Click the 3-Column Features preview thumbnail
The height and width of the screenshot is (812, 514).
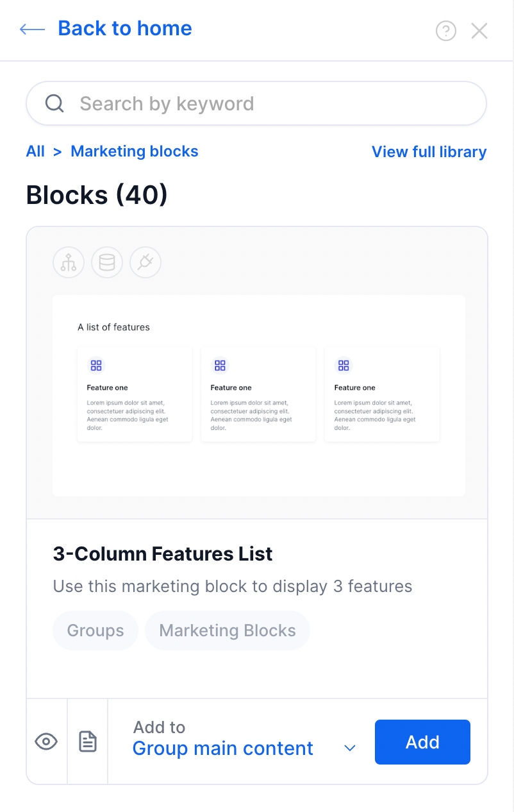click(259, 395)
